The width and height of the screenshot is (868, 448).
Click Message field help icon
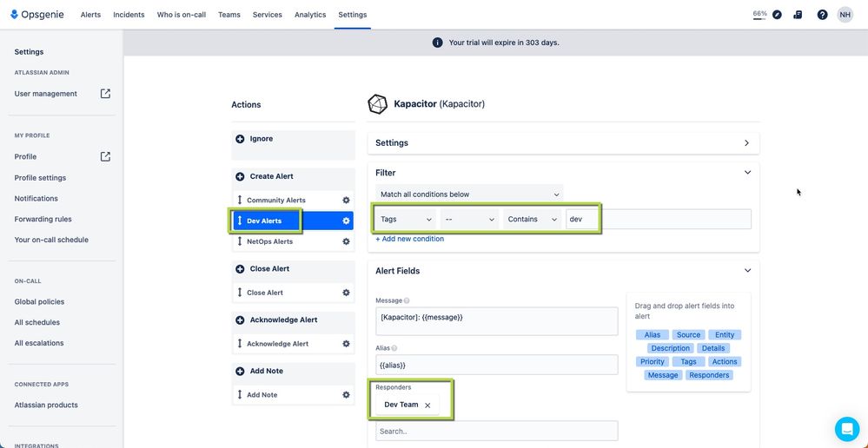point(407,301)
